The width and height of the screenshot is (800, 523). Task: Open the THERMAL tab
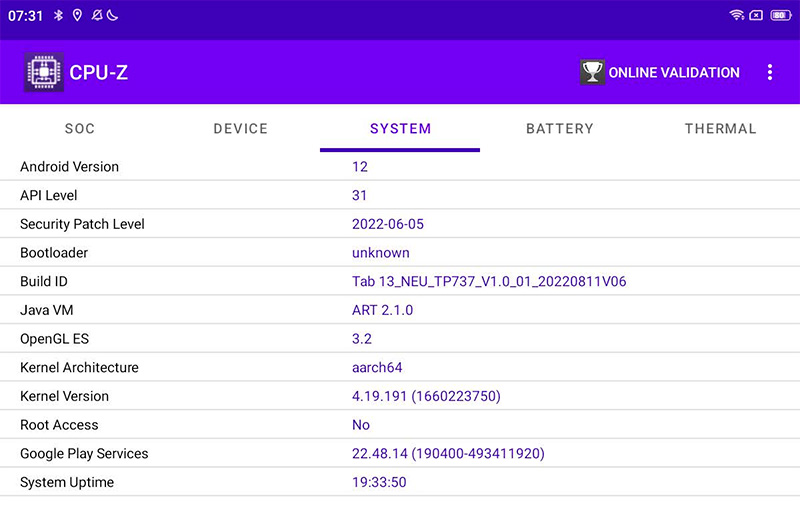tap(720, 129)
